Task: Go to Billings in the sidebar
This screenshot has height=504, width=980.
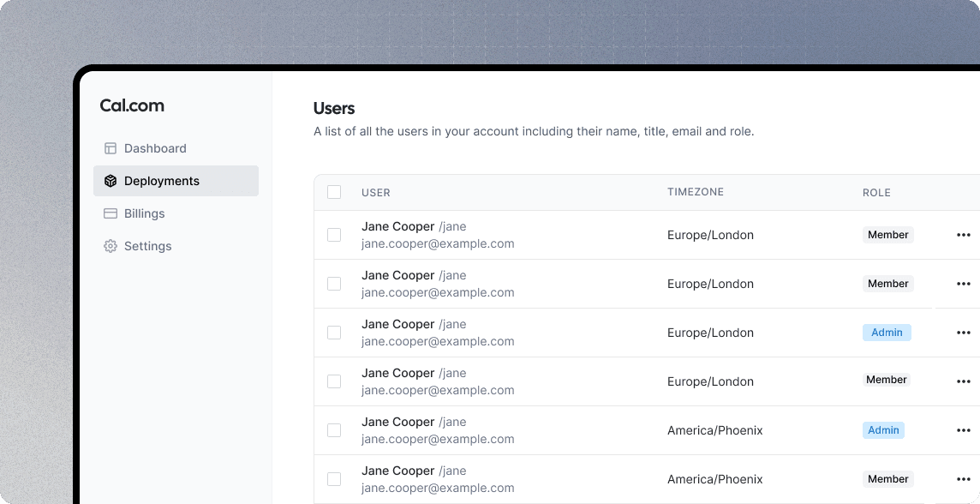Action: click(176, 213)
